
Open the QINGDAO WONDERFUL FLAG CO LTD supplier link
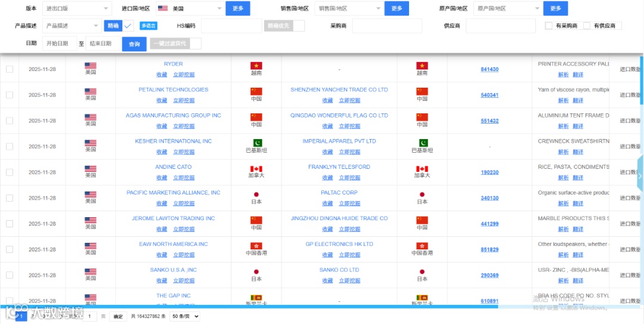339,116
